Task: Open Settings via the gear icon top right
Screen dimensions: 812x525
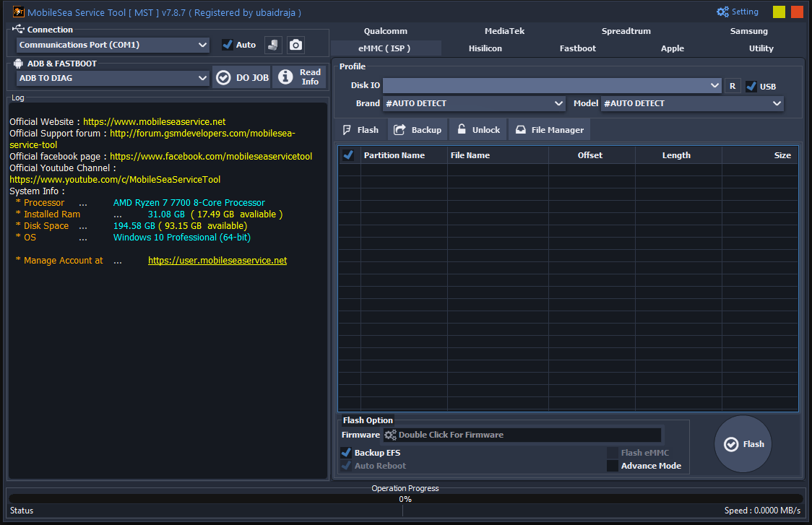Action: pos(722,12)
